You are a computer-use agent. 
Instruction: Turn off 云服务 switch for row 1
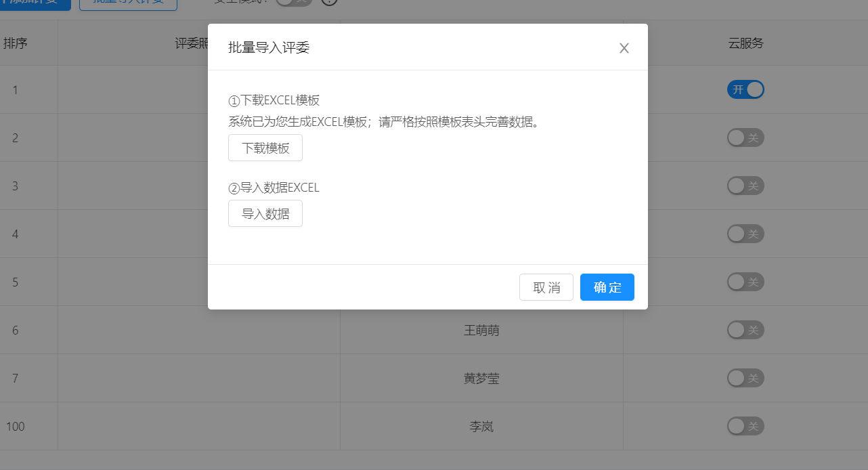pos(745,89)
